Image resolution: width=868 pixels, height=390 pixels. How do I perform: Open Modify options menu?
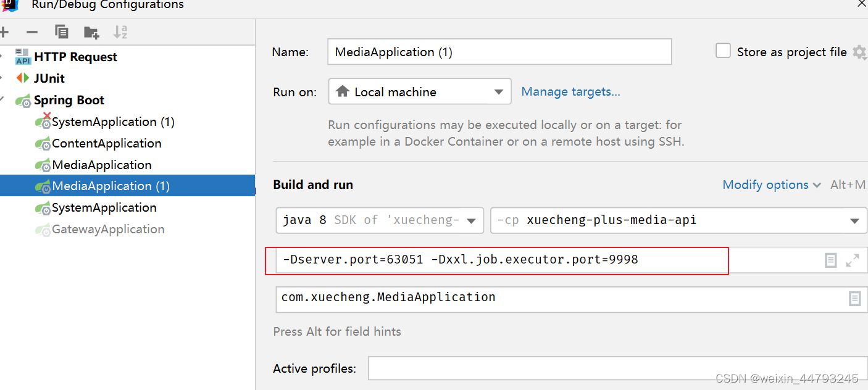(x=772, y=185)
